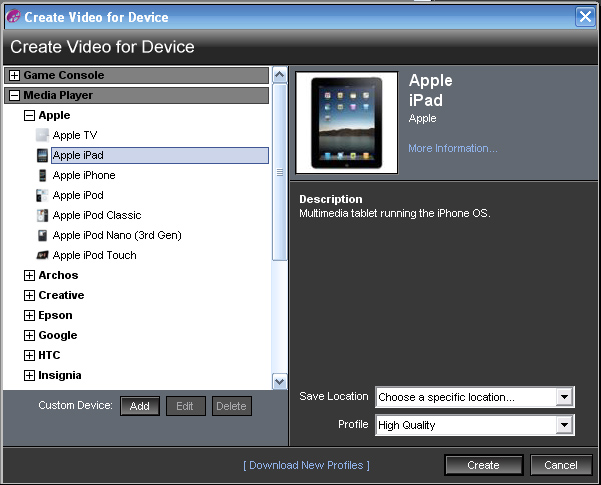Cancel the Create Video dialog

[561, 465]
